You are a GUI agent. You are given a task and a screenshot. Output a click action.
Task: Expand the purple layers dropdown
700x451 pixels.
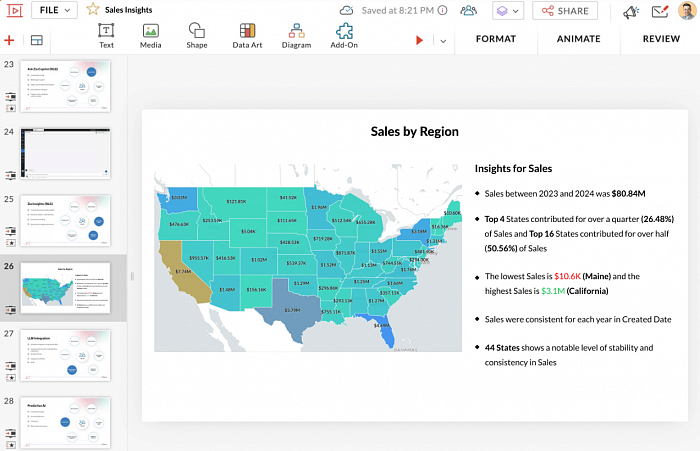[508, 11]
